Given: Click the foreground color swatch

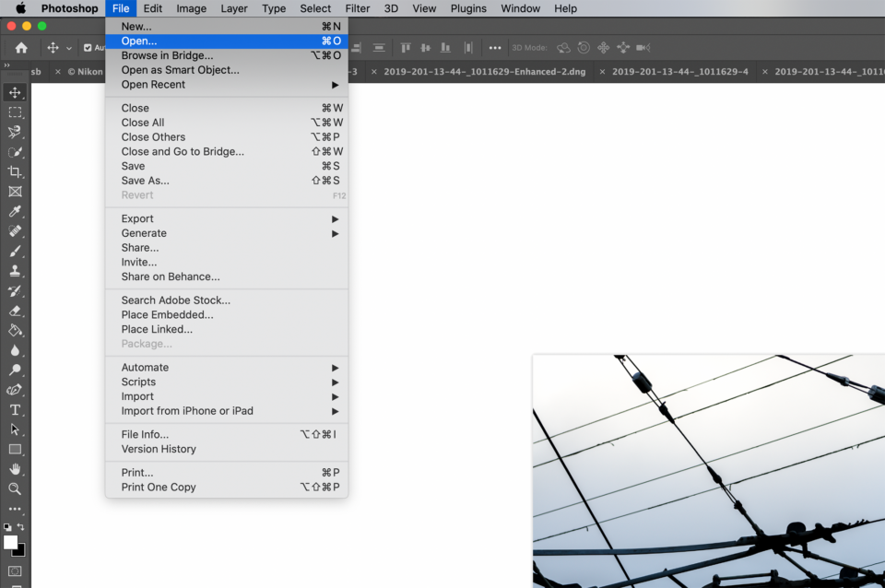Looking at the screenshot, I should 10,542.
